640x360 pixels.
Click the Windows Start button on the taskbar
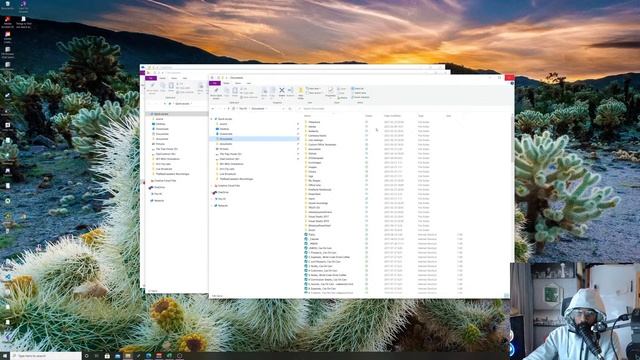click(4, 356)
